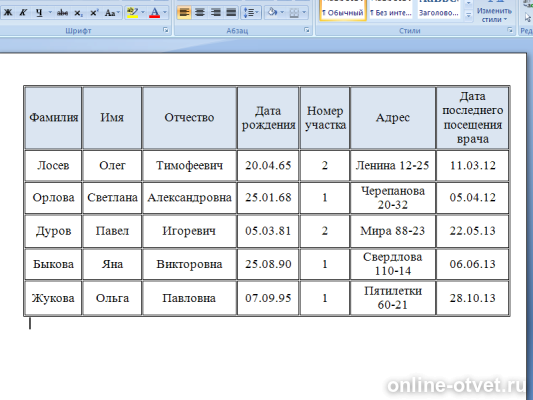This screenshot has width=533, height=400.
Task: Place cursor in the Ольга cell
Action: [x=112, y=298]
